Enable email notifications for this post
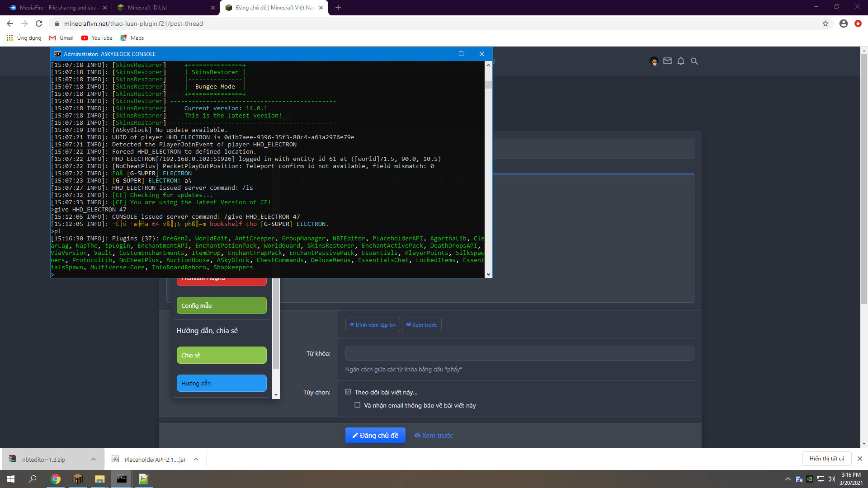868x488 pixels. click(357, 405)
